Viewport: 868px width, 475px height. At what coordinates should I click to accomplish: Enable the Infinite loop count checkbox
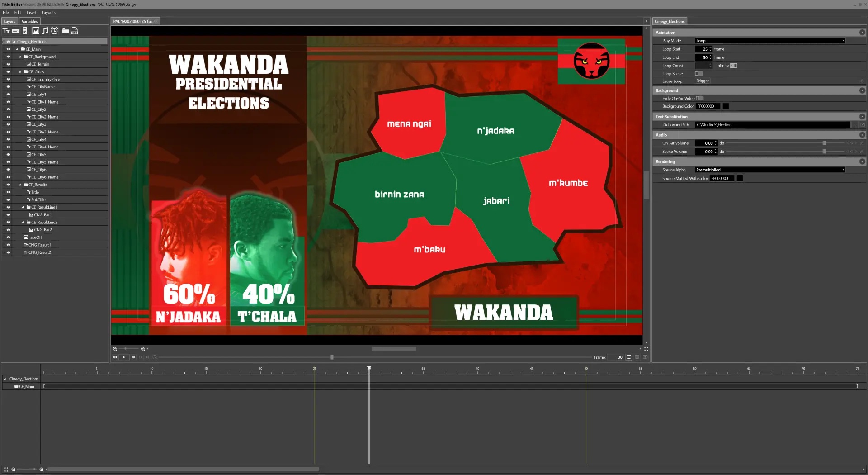point(734,66)
